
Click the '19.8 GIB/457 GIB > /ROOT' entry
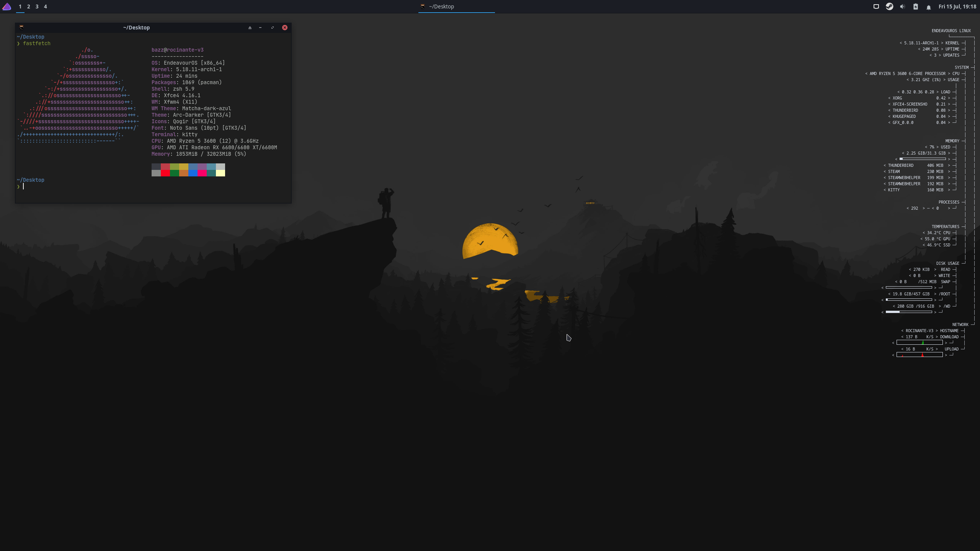(x=919, y=294)
